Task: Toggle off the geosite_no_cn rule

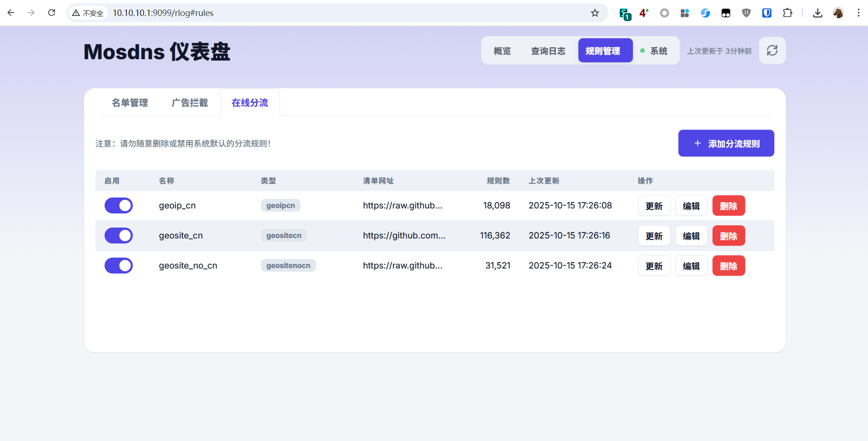Action: click(119, 265)
